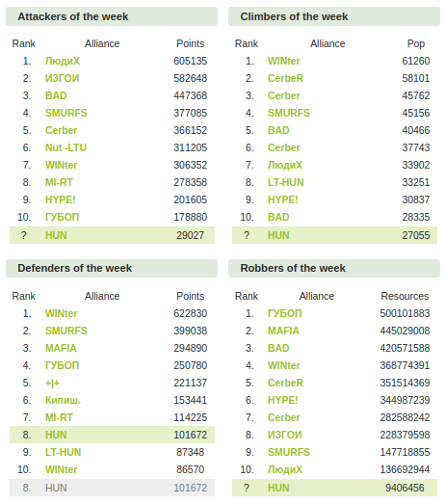The image size is (446, 504).
Task: Click MAFIA alliance in Robbers table
Action: [x=283, y=331]
